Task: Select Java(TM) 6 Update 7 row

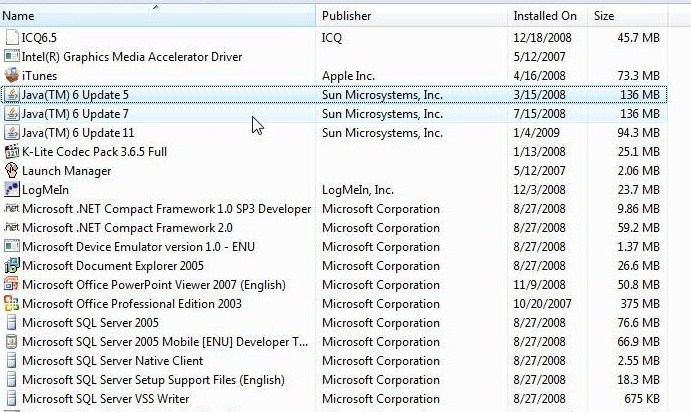Action: pos(75,114)
